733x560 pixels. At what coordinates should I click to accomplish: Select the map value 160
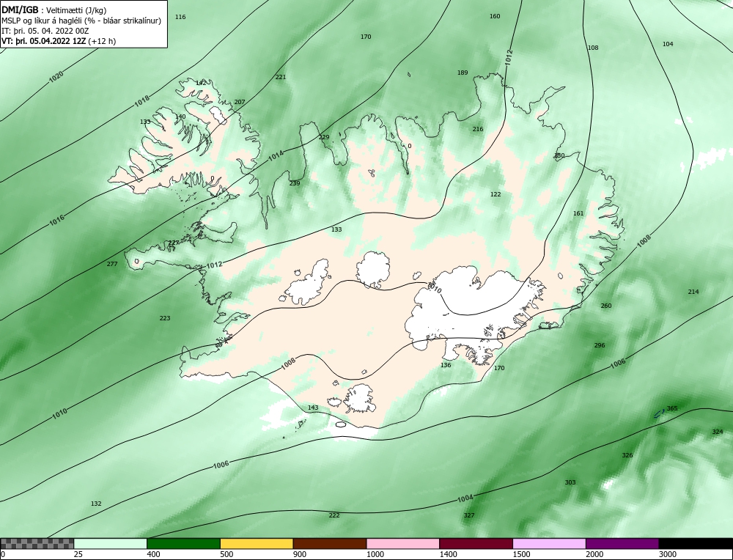[495, 16]
